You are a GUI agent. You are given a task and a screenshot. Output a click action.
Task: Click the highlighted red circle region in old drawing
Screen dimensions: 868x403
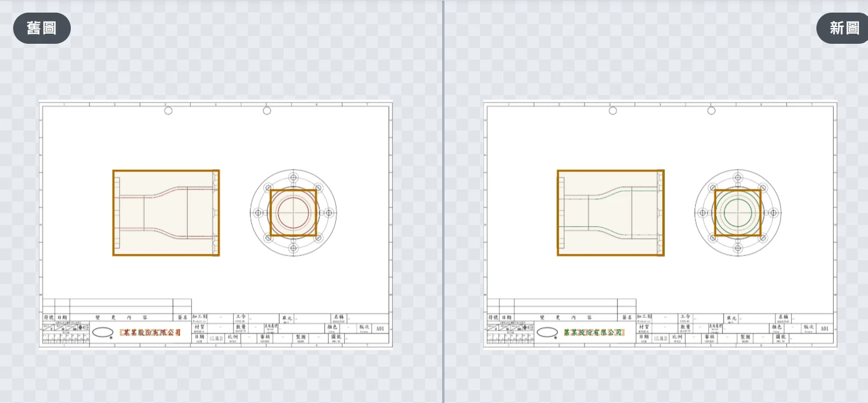pyautogui.click(x=293, y=213)
